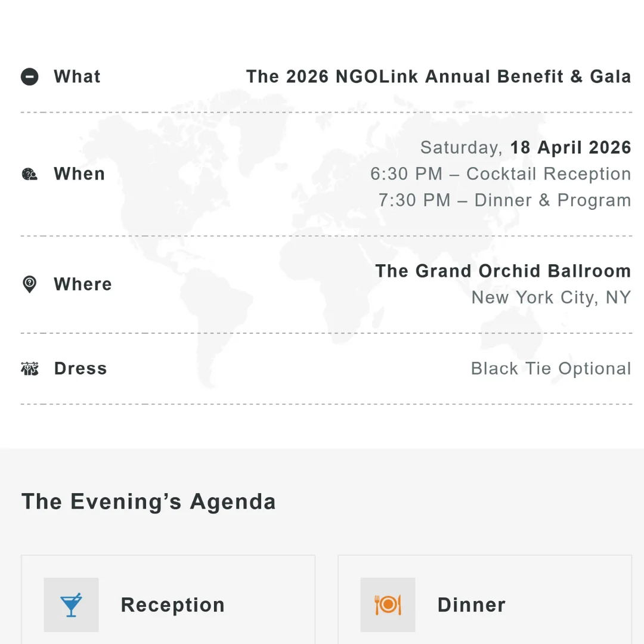Click the location pin icon beside Where
The image size is (644, 644).
click(x=29, y=284)
